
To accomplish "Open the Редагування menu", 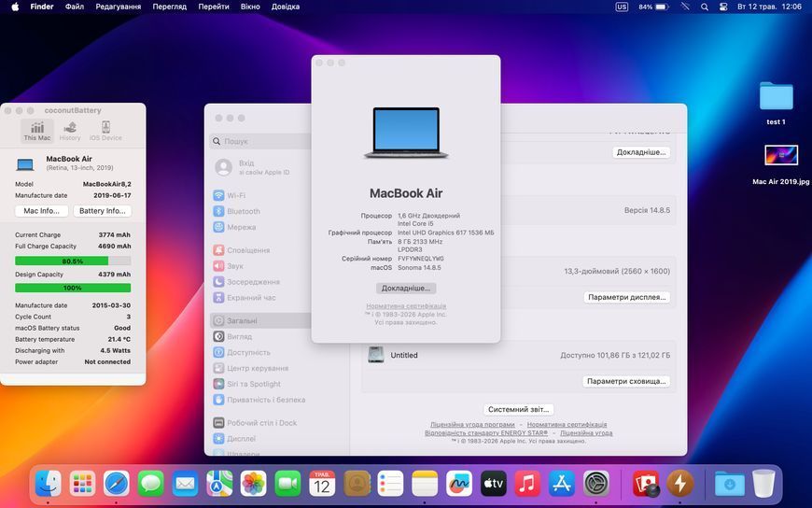I will pyautogui.click(x=119, y=7).
